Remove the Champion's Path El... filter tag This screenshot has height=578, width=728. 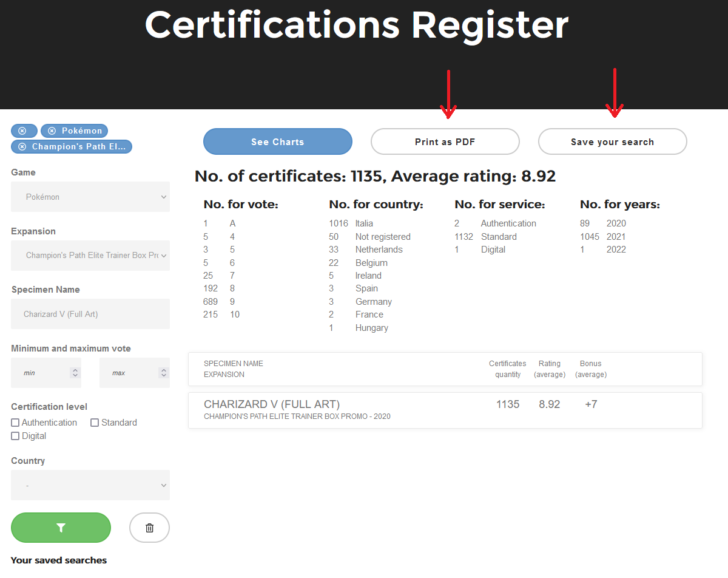click(x=22, y=146)
